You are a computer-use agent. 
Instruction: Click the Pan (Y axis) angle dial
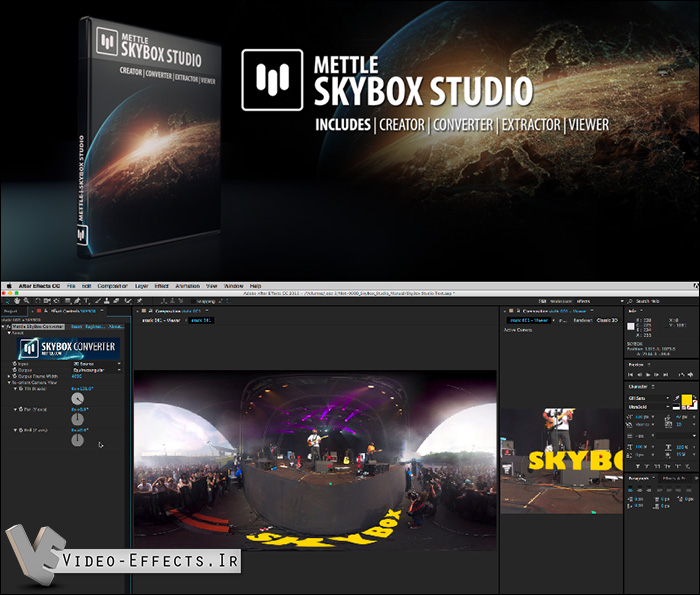point(77,419)
